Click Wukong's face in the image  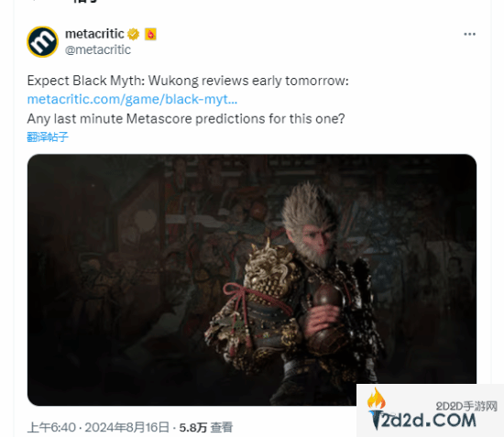[317, 239]
